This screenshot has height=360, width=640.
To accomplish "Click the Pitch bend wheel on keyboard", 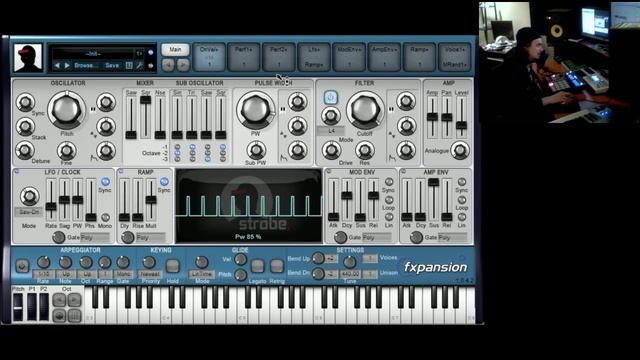I will tap(18, 307).
